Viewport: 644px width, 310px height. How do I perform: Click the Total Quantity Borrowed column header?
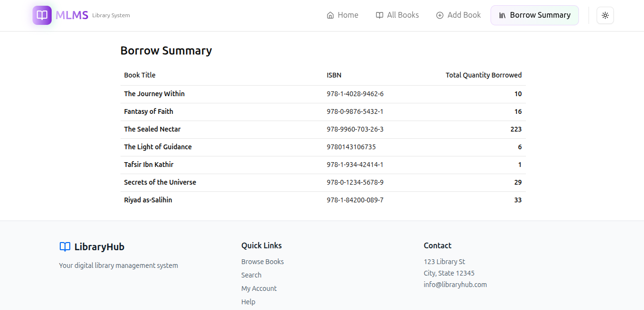coord(484,75)
